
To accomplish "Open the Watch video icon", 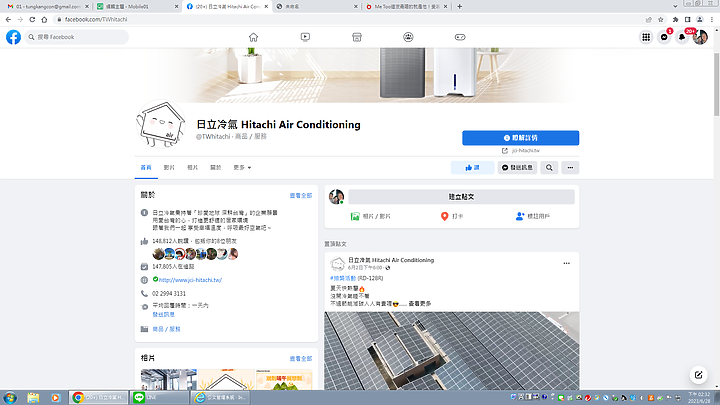I will [x=305, y=37].
